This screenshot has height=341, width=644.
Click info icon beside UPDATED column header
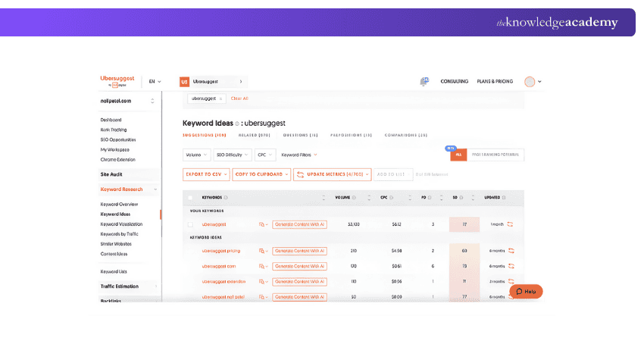coord(504,198)
